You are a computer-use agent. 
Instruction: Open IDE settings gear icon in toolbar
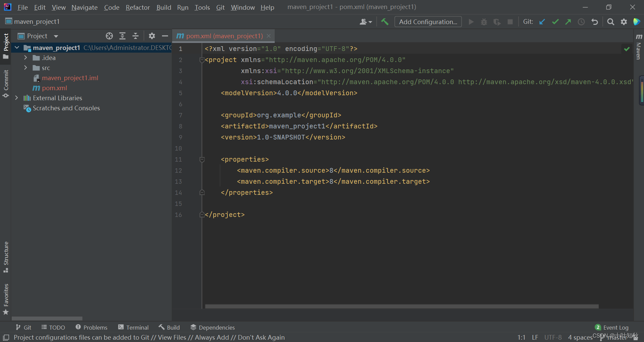pyautogui.click(x=624, y=22)
